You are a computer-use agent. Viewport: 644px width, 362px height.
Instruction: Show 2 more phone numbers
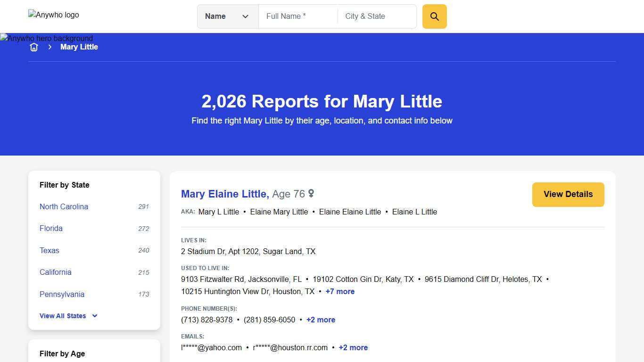click(x=321, y=320)
